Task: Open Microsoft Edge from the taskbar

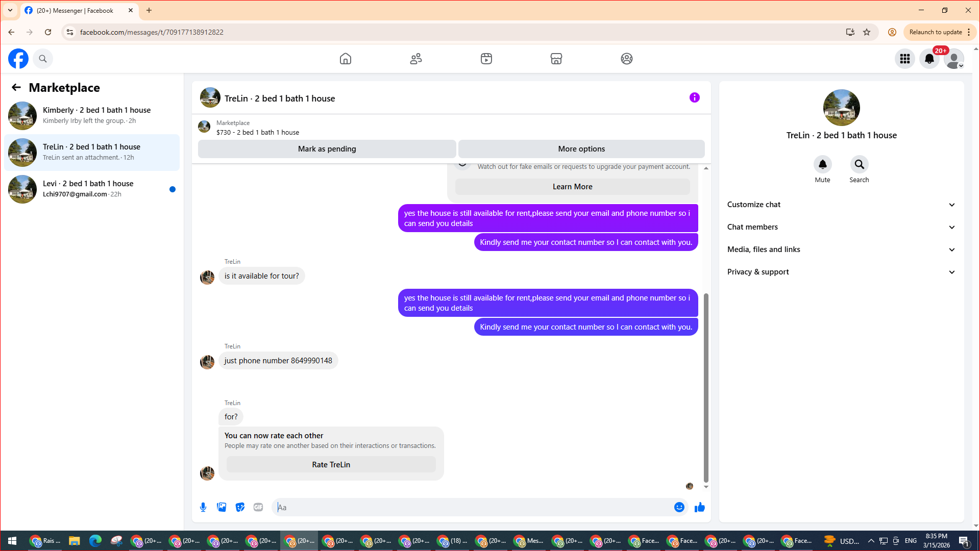Action: (x=95, y=541)
